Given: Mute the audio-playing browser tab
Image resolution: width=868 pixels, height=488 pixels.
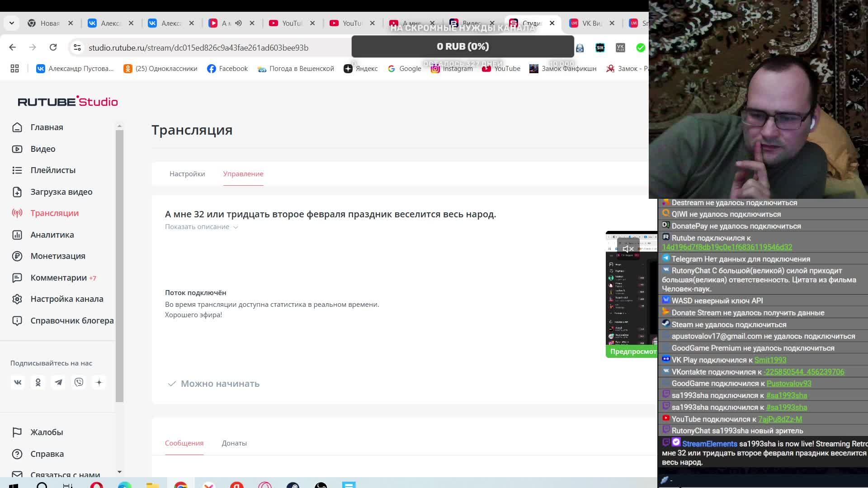Looking at the screenshot, I should (238, 23).
